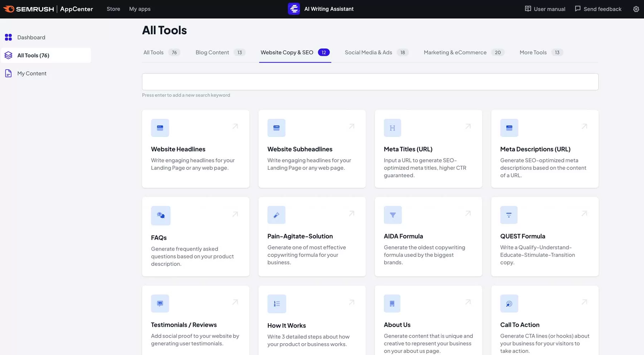Switch to the Blog Content tab

pos(212,53)
